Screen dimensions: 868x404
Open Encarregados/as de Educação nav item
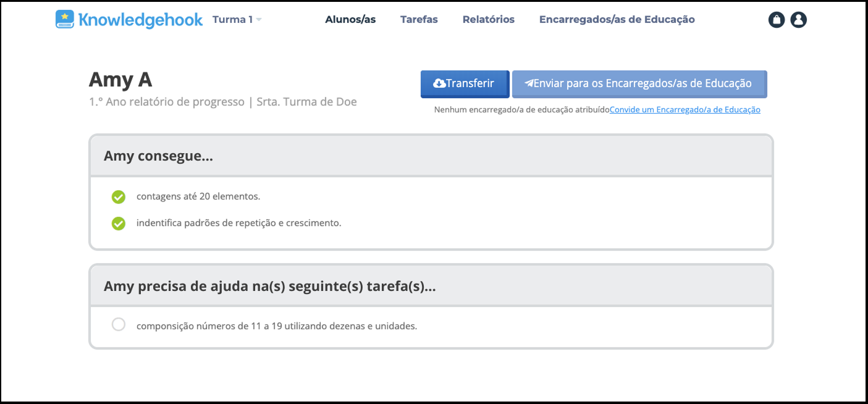click(x=617, y=19)
